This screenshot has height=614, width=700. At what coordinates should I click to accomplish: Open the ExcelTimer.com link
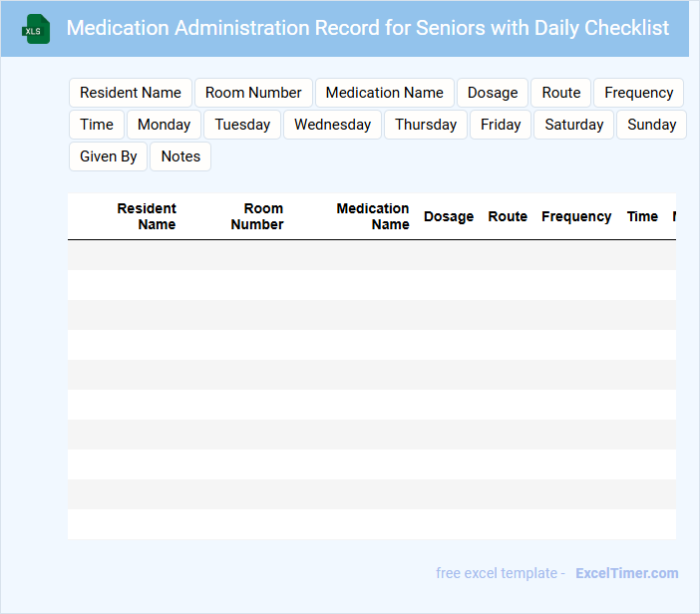627,573
